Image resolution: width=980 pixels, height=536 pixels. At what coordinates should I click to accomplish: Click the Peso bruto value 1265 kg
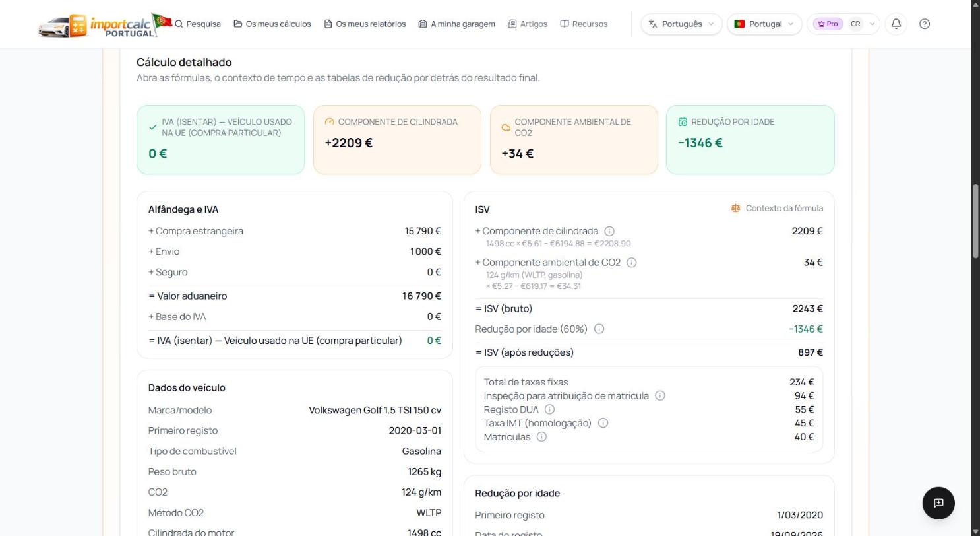424,472
